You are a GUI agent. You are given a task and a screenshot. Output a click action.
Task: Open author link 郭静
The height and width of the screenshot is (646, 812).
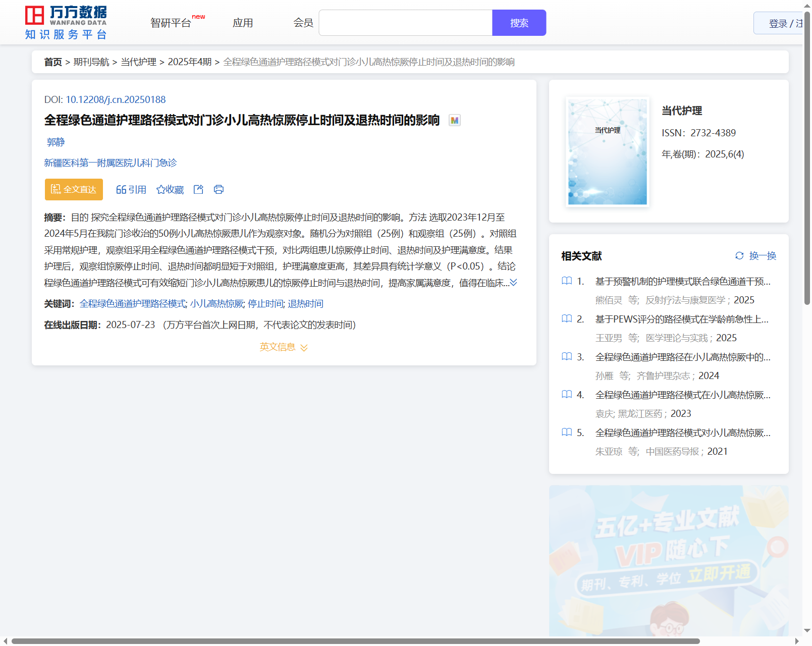click(56, 142)
